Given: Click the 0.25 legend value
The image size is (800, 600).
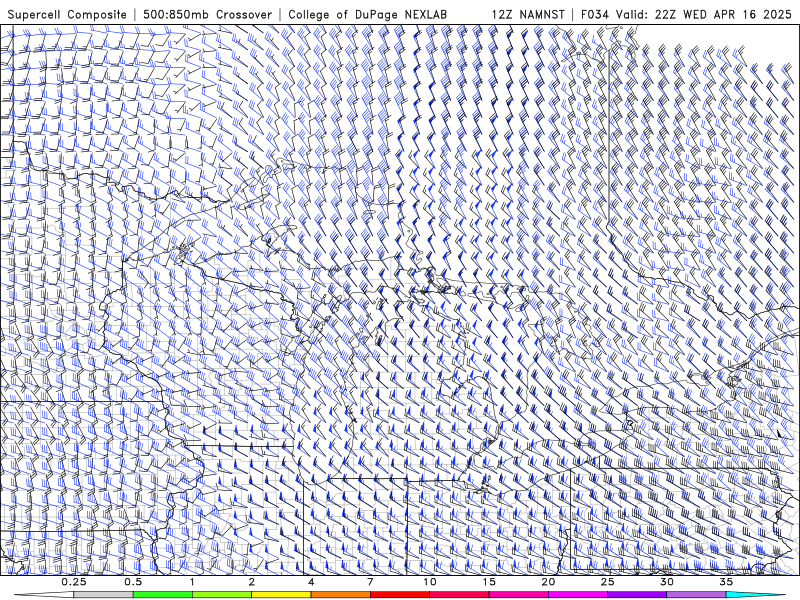Looking at the screenshot, I should click(x=74, y=582).
